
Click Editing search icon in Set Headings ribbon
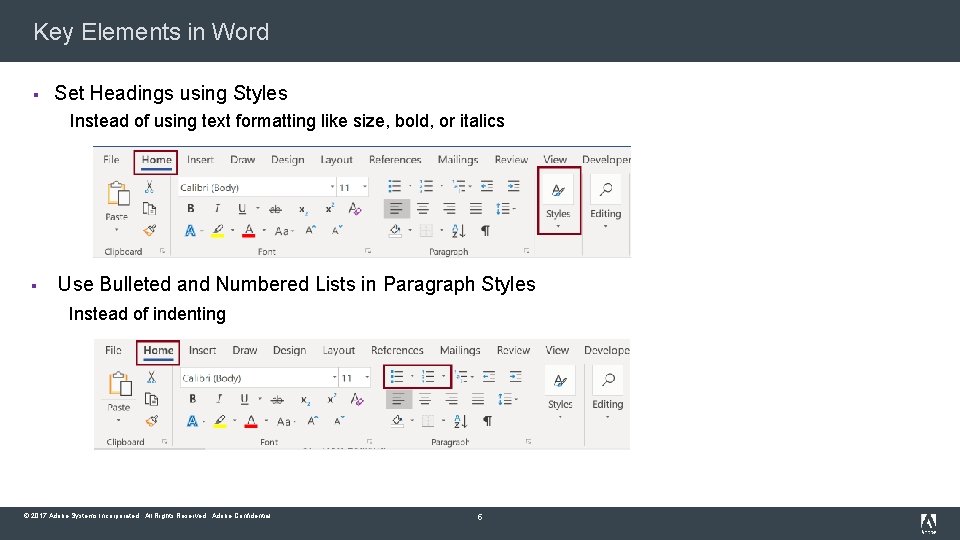(x=606, y=189)
